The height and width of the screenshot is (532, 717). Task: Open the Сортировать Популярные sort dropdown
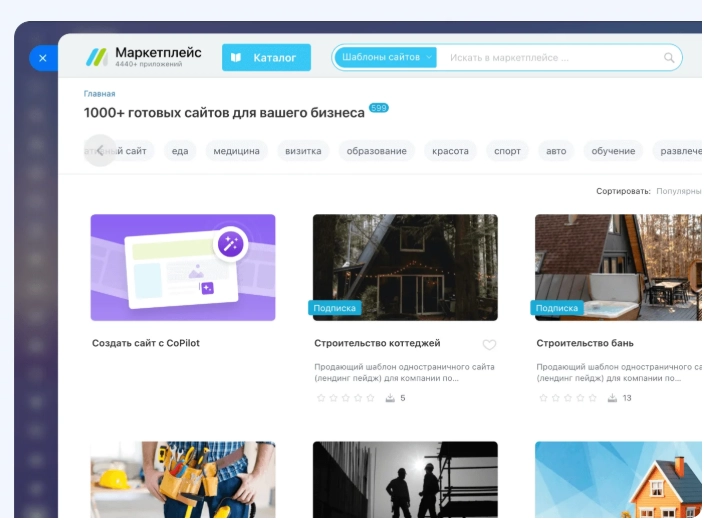click(x=678, y=190)
